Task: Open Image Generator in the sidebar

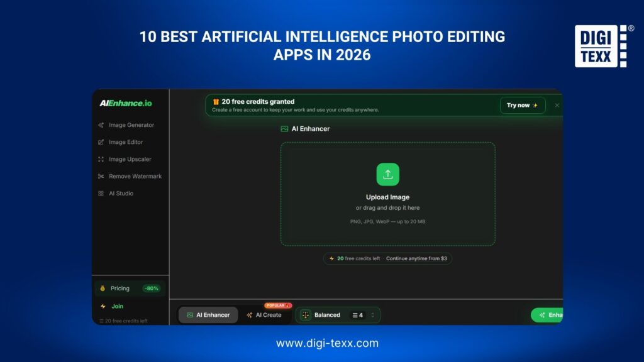Action: (131, 125)
